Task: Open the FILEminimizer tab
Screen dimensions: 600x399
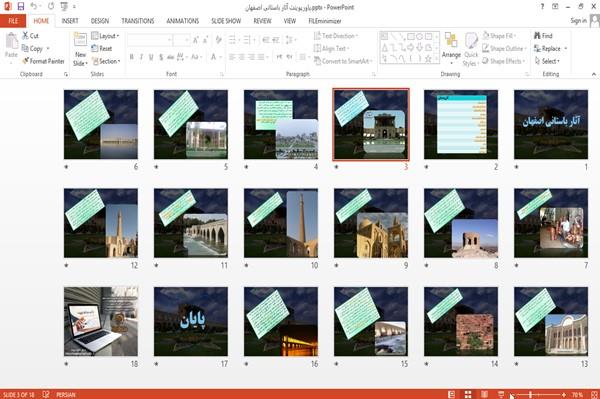Action: [324, 21]
